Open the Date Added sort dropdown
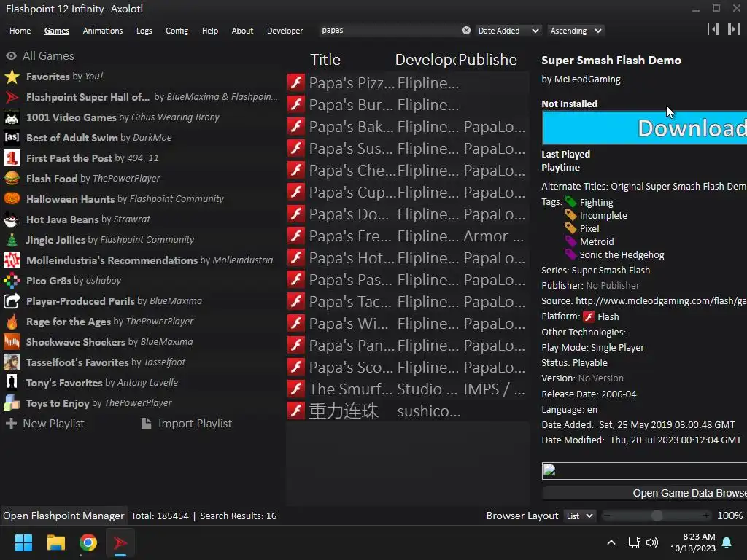The width and height of the screenshot is (747, 560). click(508, 31)
